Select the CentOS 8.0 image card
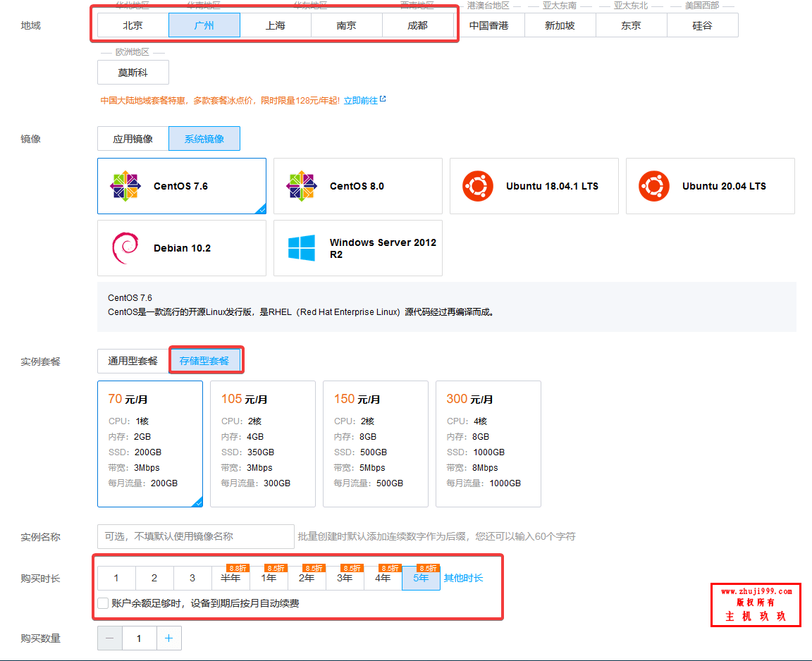812x661 pixels. click(x=358, y=186)
